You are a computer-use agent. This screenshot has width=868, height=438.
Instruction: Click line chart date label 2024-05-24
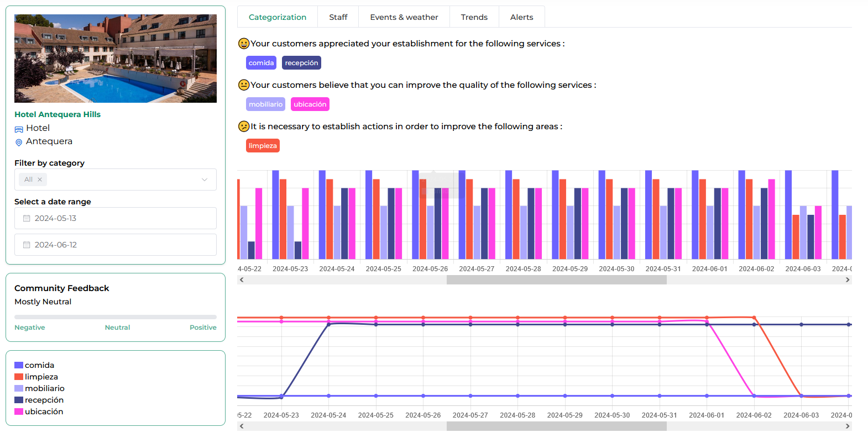pyautogui.click(x=328, y=415)
